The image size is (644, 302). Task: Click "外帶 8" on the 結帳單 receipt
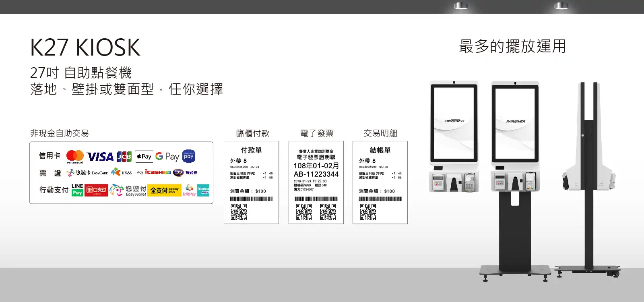pyautogui.click(x=367, y=161)
